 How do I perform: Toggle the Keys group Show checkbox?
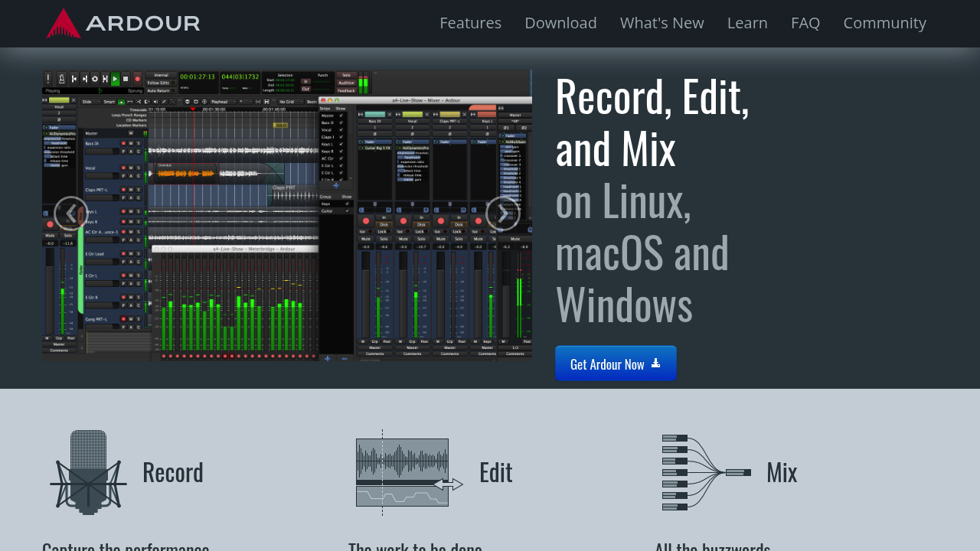coord(347,204)
